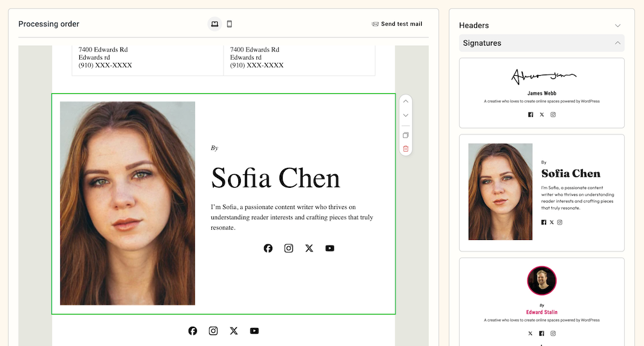644x346 pixels.
Task: Move the selected signature block down
Action: coord(405,115)
